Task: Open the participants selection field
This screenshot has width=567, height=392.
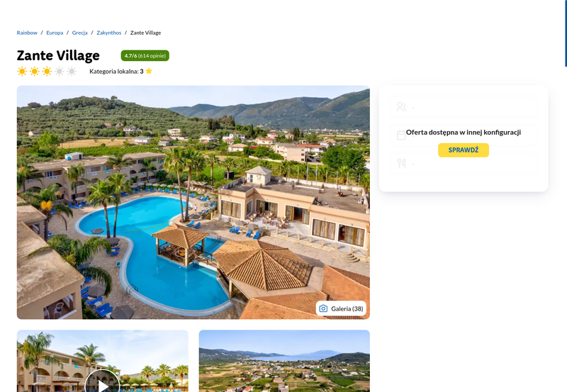Action: [464, 106]
